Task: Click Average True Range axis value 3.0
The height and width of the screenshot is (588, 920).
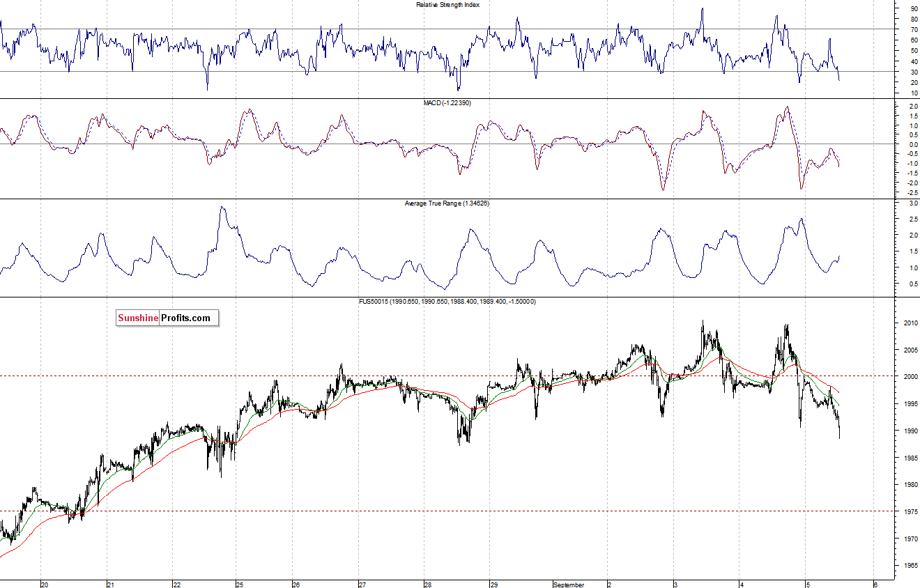Action: click(x=913, y=203)
